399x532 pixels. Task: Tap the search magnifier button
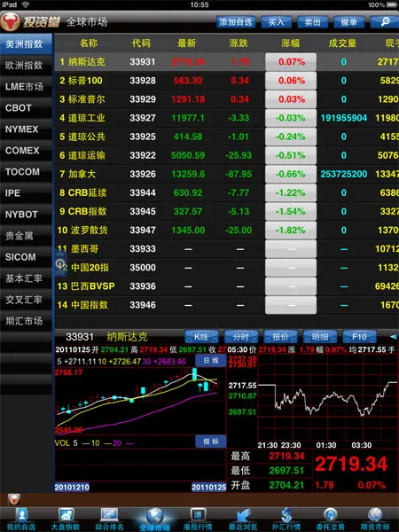[385, 22]
